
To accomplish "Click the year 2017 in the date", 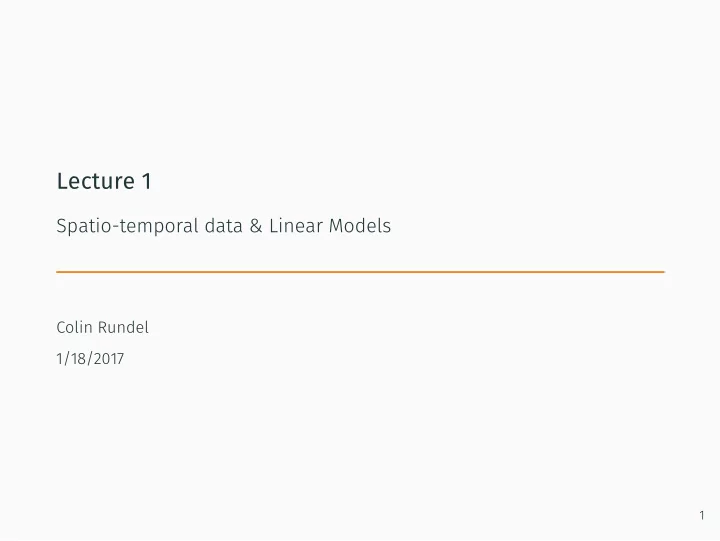I will [108, 359].
